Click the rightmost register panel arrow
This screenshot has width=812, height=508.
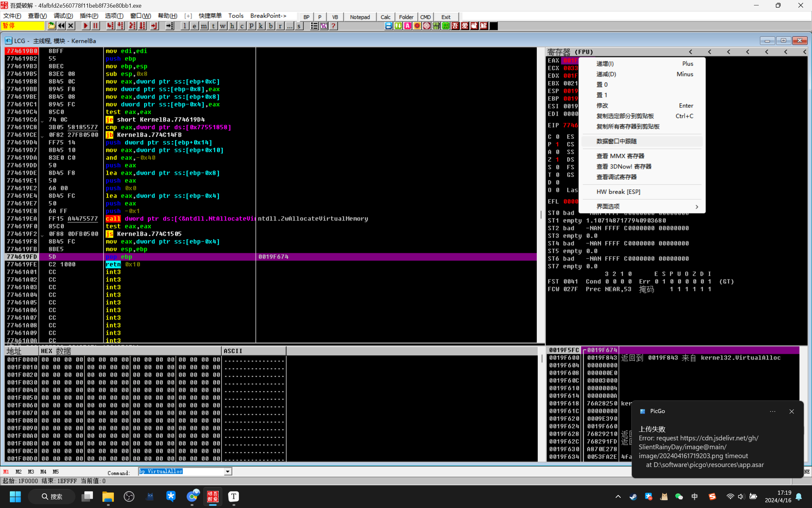805,52
